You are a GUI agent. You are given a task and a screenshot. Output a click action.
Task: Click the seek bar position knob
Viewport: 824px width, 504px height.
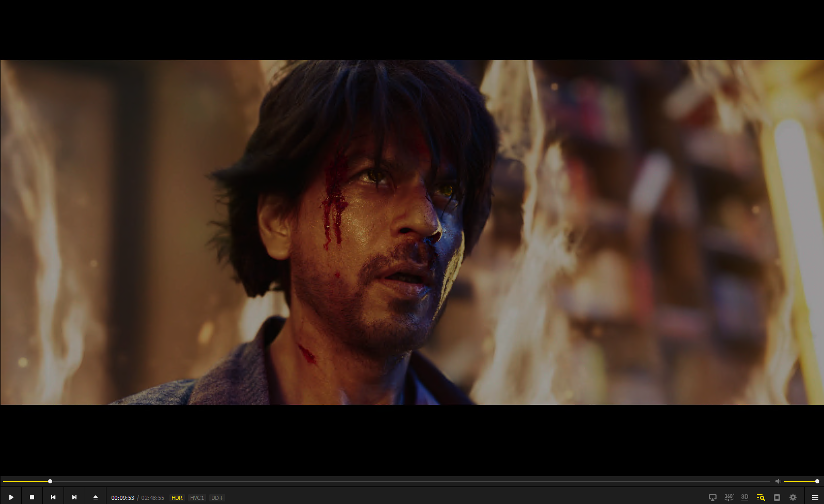click(x=50, y=481)
